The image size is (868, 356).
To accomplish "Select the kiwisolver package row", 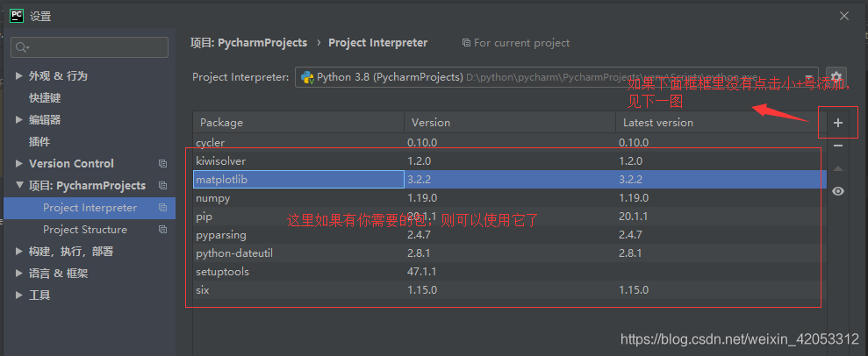I will [510, 160].
